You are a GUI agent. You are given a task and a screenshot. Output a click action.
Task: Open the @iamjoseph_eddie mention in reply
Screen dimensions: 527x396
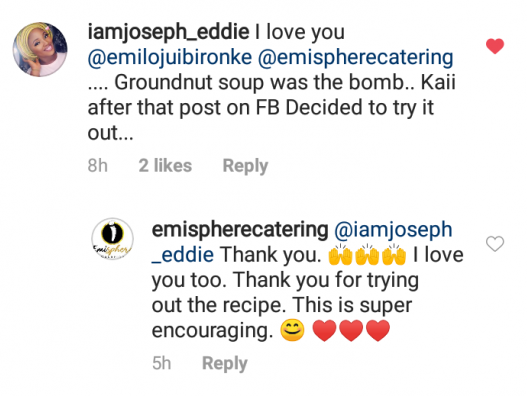302,242
